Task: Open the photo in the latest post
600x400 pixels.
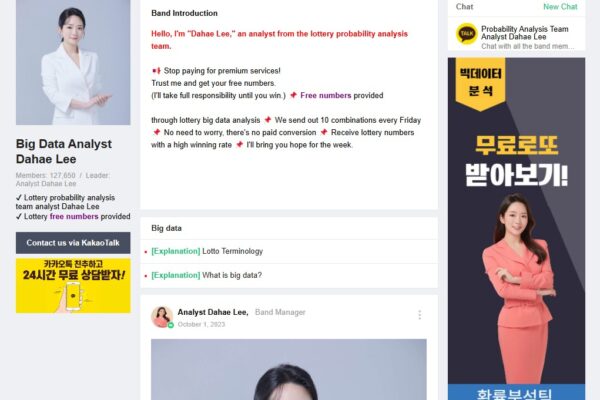Action: click(289, 369)
